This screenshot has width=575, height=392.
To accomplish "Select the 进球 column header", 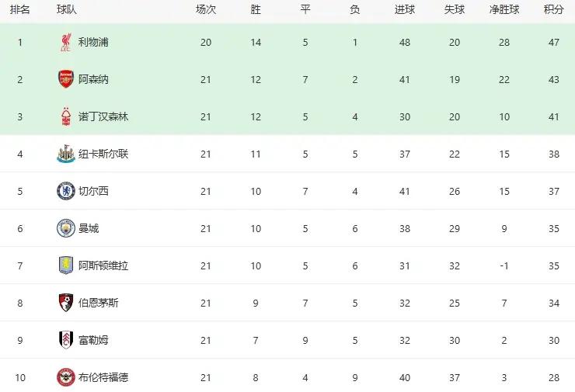I will pyautogui.click(x=405, y=9).
